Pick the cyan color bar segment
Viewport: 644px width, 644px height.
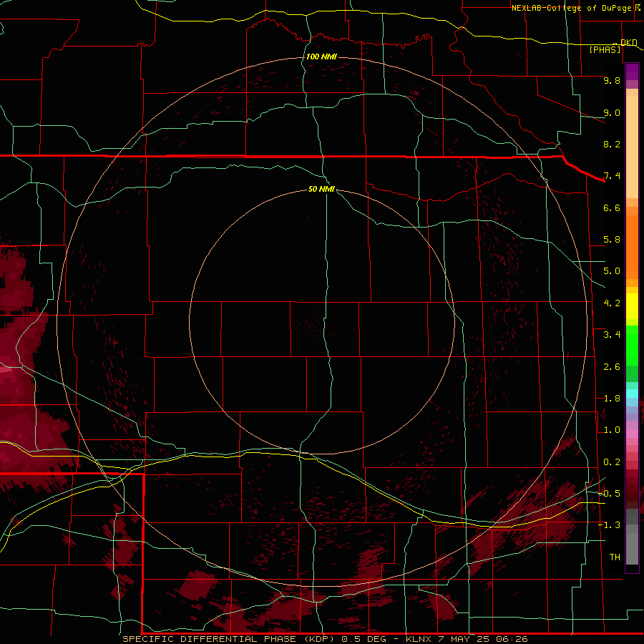pyautogui.click(x=632, y=394)
